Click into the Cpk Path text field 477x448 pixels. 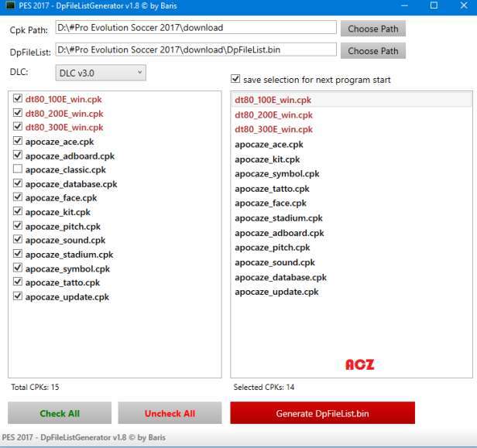(195, 28)
